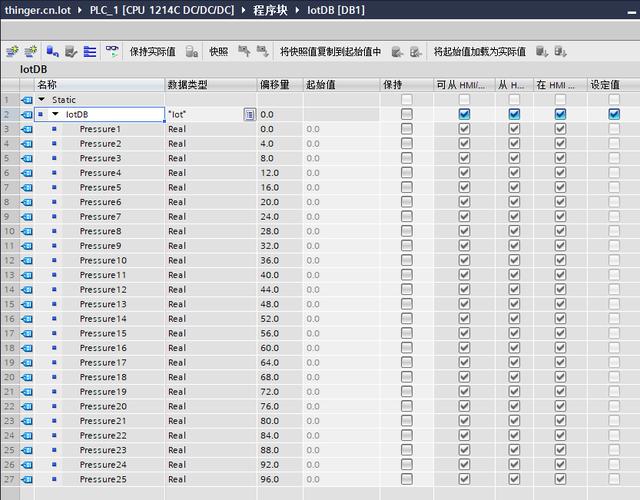Toggle the 保持 checkbox for the Static row
This screenshot has width=640, height=500.
pyautogui.click(x=406, y=100)
